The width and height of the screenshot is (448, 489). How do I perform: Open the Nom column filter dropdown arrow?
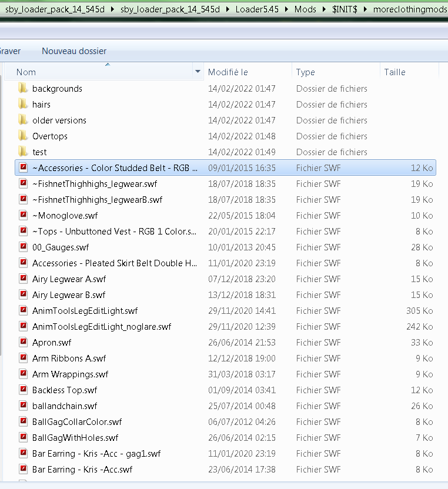198,72
